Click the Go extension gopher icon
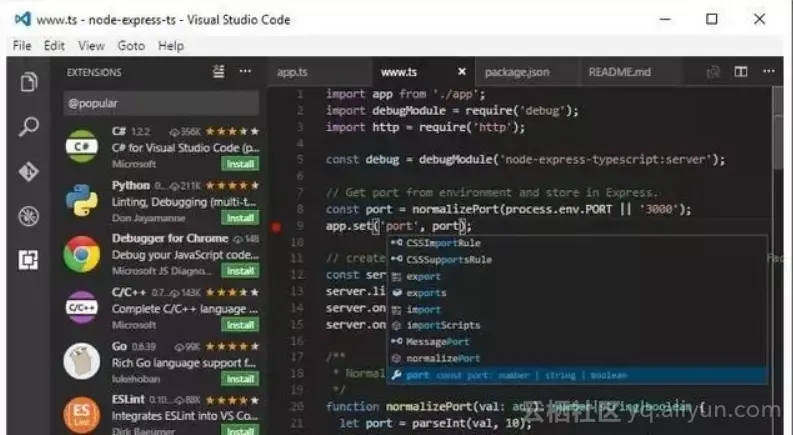Image resolution: width=793 pixels, height=435 pixels. [x=82, y=361]
